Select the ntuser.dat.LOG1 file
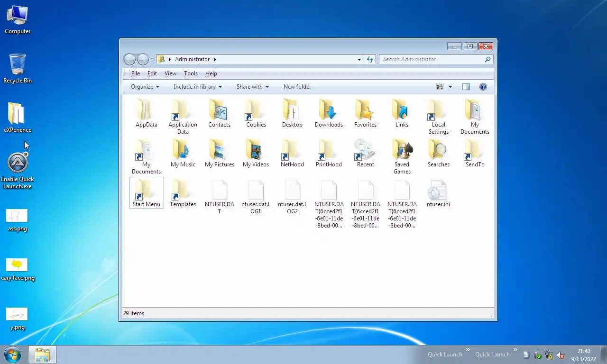The width and height of the screenshot is (607, 364). coord(256,197)
